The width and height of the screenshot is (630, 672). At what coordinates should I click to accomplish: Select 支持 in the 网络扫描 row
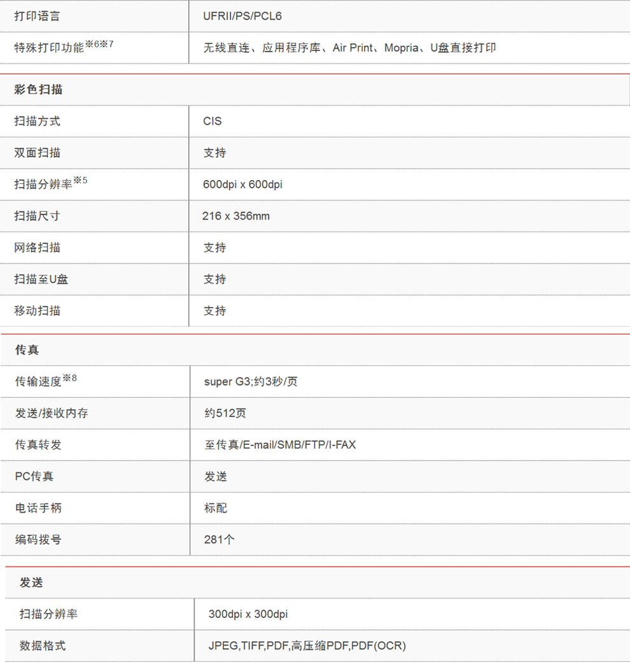tap(214, 248)
